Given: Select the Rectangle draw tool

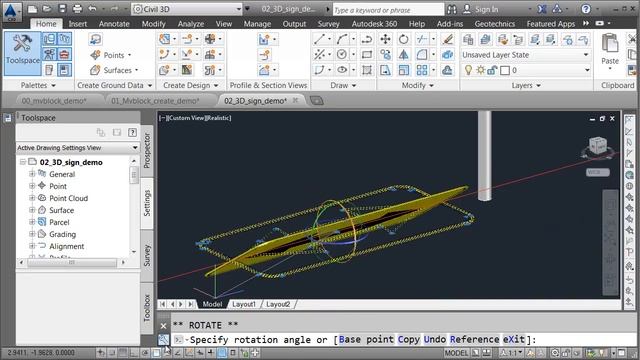Looking at the screenshot, I should click(x=367, y=54).
